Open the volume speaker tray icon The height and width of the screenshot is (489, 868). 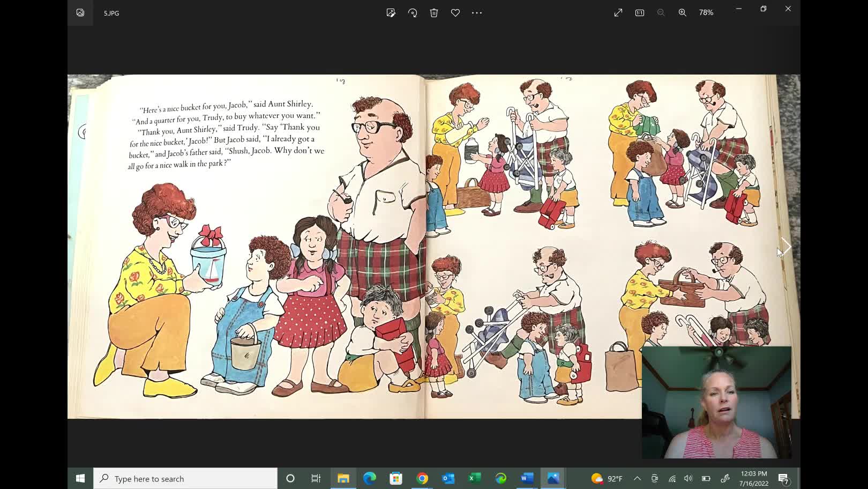coord(689,478)
